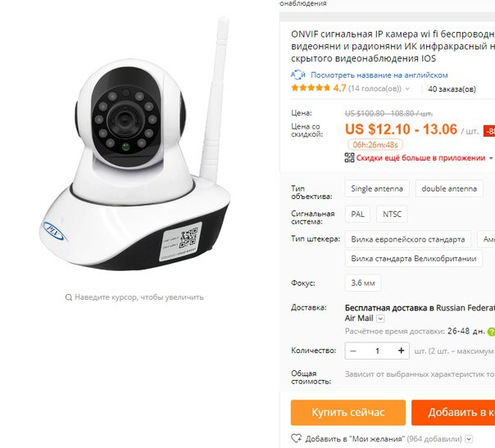
Task: Increase quantity with the plus button
Action: (401, 351)
